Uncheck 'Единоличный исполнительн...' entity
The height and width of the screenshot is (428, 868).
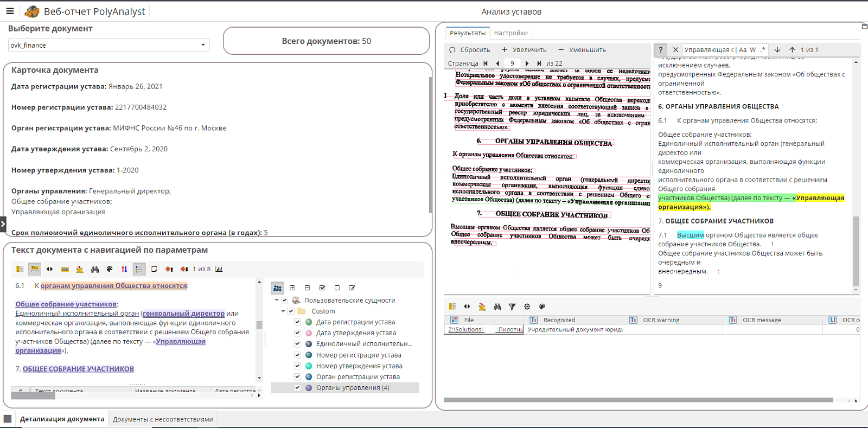[x=297, y=343]
